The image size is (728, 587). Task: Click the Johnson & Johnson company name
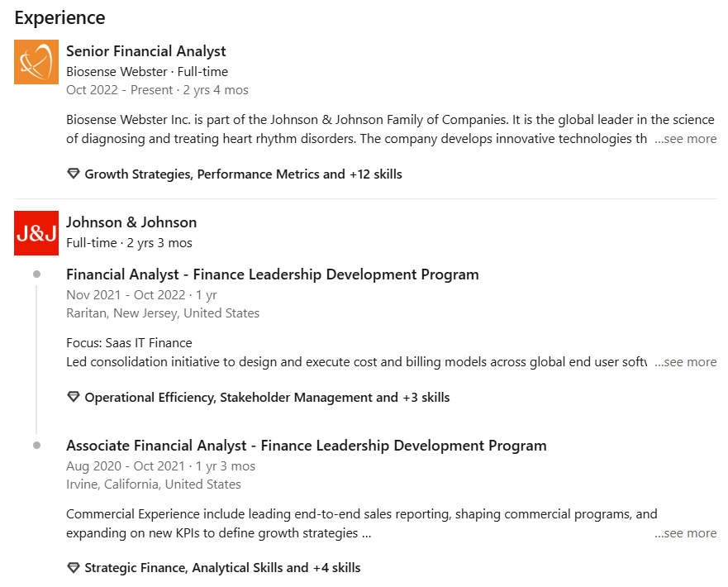pyautogui.click(x=131, y=222)
